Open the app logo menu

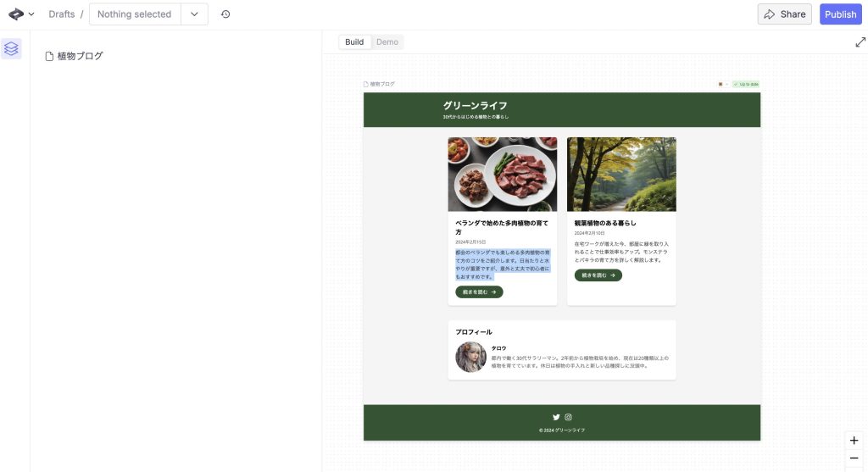click(x=21, y=14)
